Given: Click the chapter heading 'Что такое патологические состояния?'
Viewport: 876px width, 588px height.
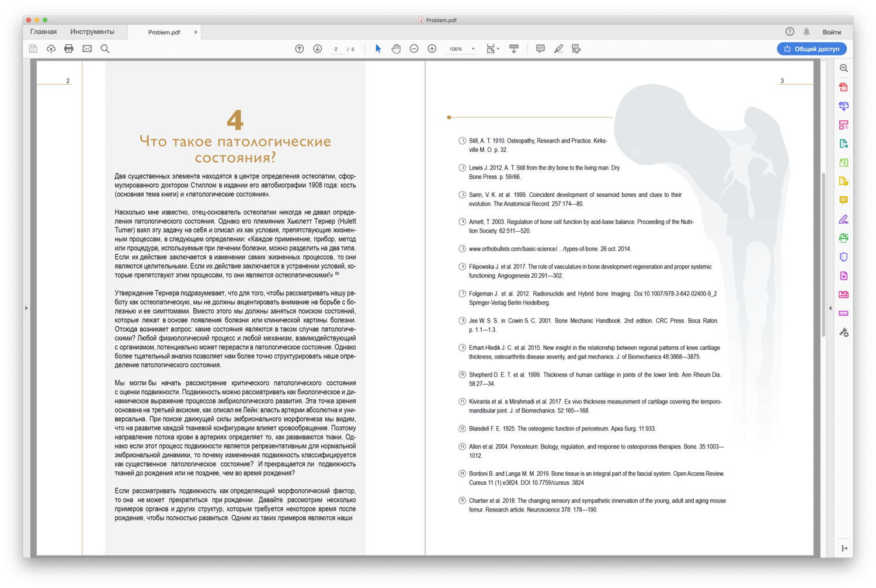Looking at the screenshot, I should point(235,149).
